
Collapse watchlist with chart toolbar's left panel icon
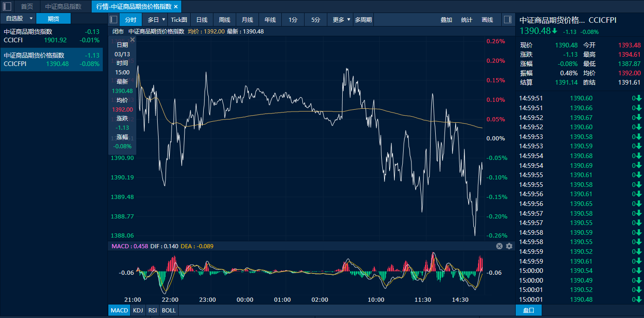click(x=113, y=20)
